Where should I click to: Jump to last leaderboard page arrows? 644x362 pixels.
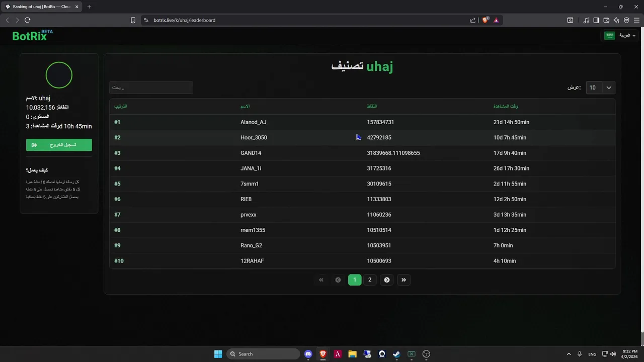click(404, 280)
